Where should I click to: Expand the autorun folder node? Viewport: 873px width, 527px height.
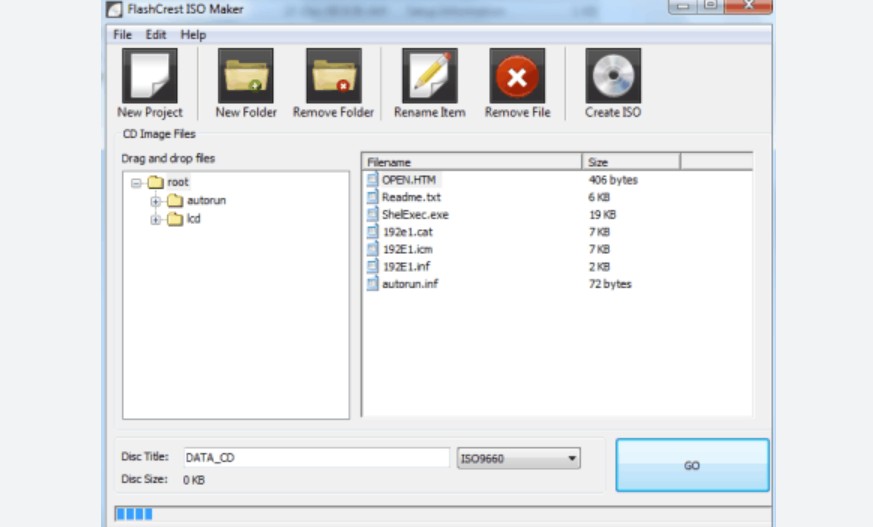(155, 201)
